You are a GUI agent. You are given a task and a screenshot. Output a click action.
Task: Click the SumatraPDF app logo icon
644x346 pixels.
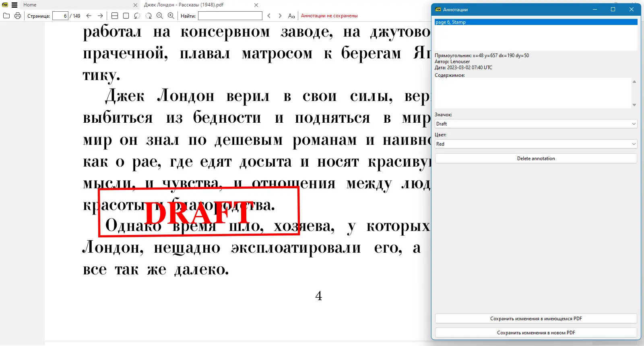[5, 5]
